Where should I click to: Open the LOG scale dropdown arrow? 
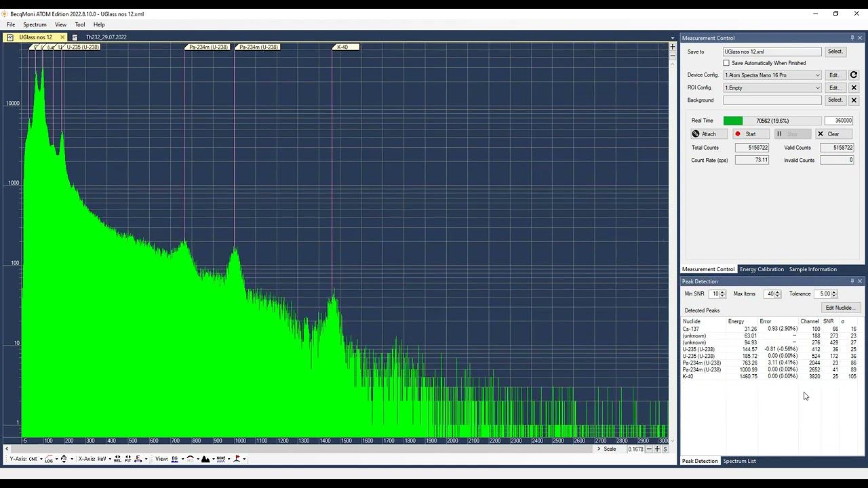coord(56,459)
